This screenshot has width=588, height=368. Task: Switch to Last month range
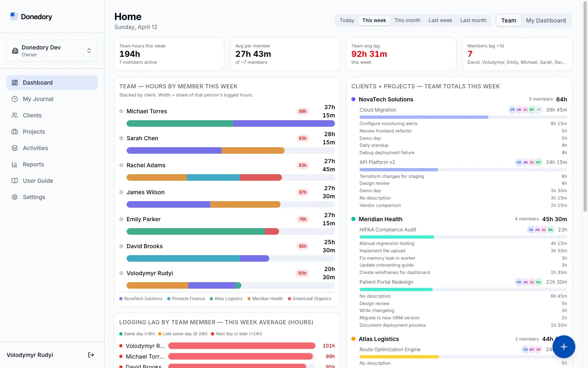pyautogui.click(x=473, y=20)
